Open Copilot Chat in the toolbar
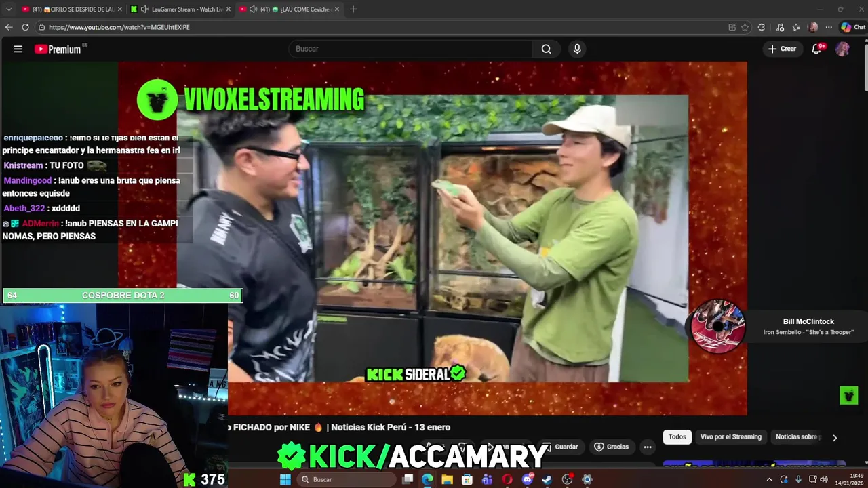The width and height of the screenshot is (868, 488). pyautogui.click(x=853, y=27)
